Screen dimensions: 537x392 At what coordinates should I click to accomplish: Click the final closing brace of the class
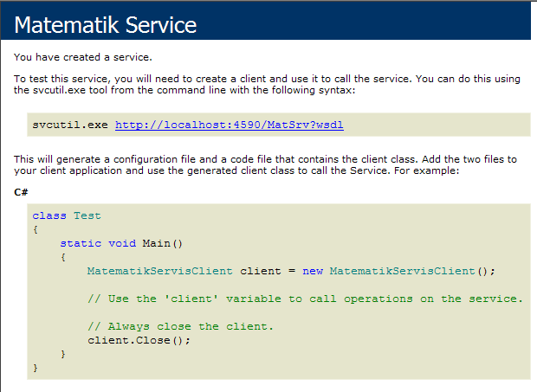click(36, 368)
